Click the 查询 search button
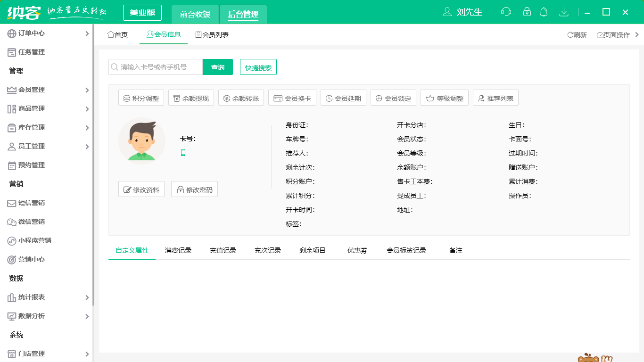 pos(217,67)
